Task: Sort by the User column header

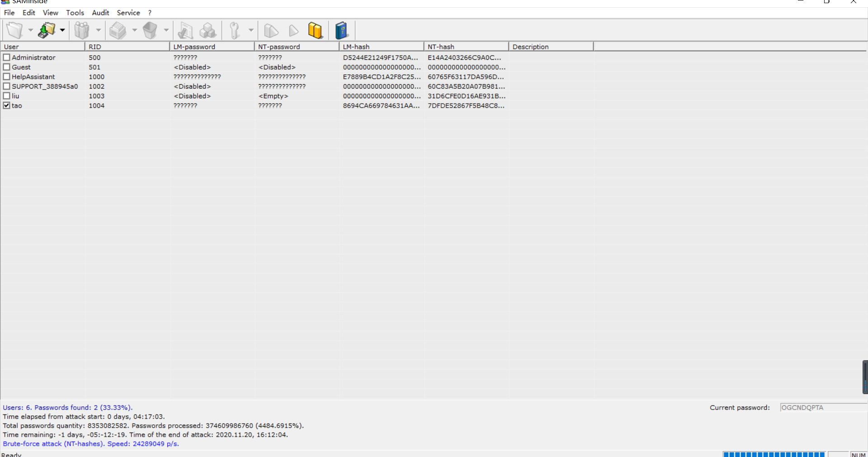Action: click(42, 47)
